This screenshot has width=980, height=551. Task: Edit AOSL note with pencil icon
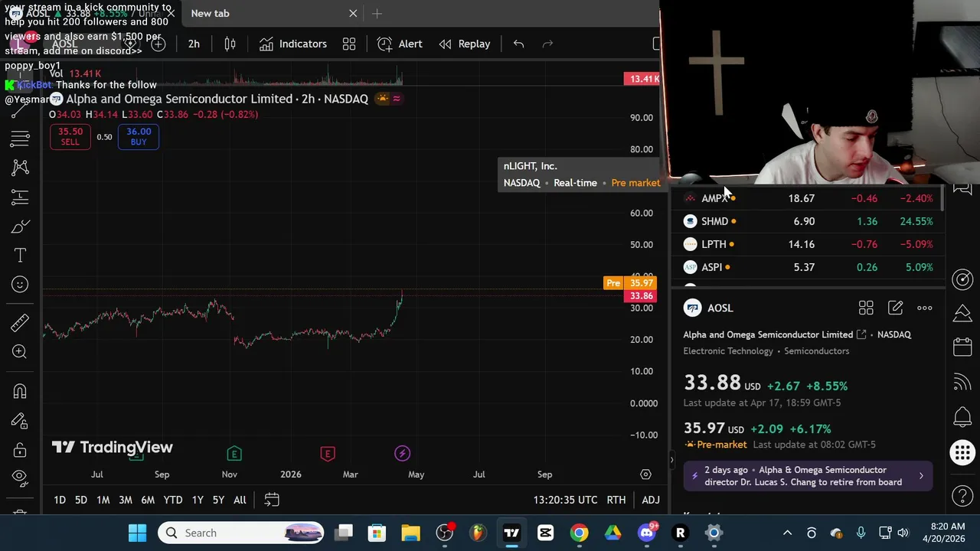coord(895,308)
